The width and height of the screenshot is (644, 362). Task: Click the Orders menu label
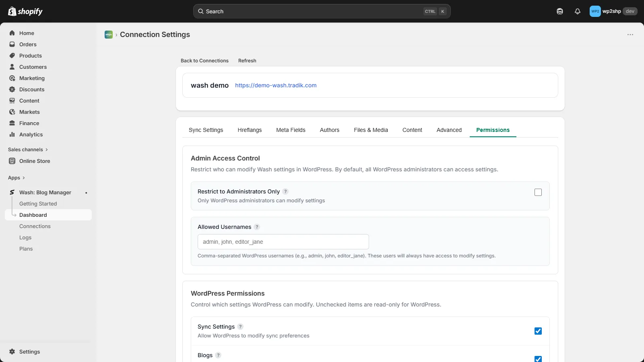point(28,44)
